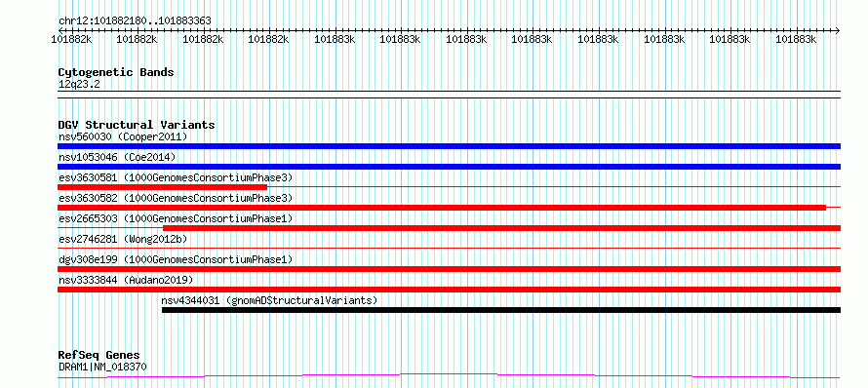Click the red dgv308e199 variant bar
This screenshot has width=868, height=388.
coord(449,269)
